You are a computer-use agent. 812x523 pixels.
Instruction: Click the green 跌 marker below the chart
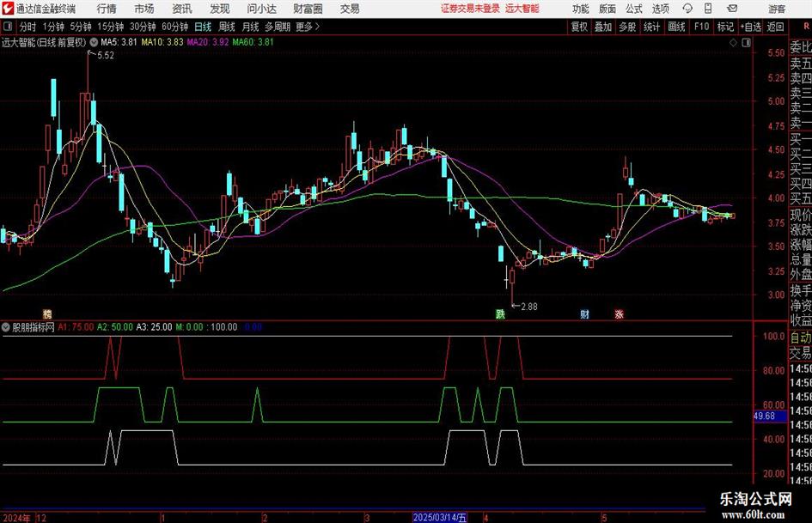(500, 313)
